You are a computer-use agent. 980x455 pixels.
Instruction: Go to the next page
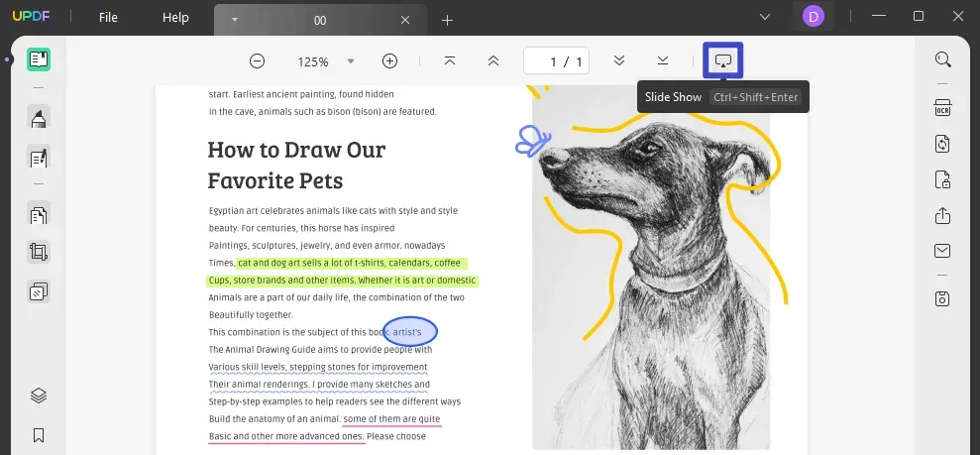click(619, 60)
